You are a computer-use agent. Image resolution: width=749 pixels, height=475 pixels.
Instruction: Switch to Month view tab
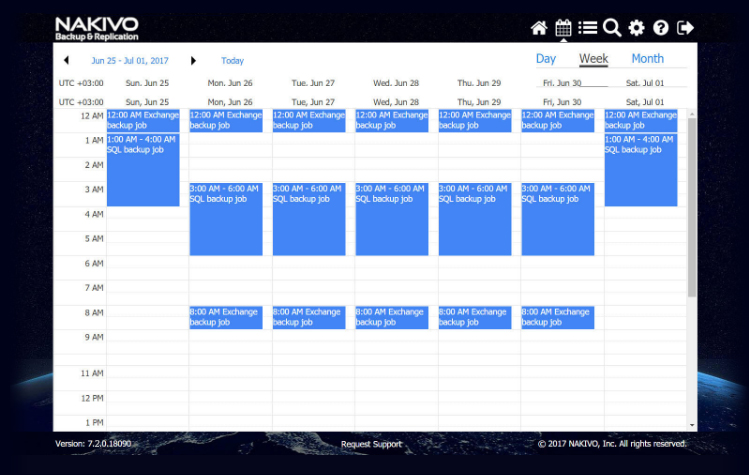pyautogui.click(x=647, y=59)
